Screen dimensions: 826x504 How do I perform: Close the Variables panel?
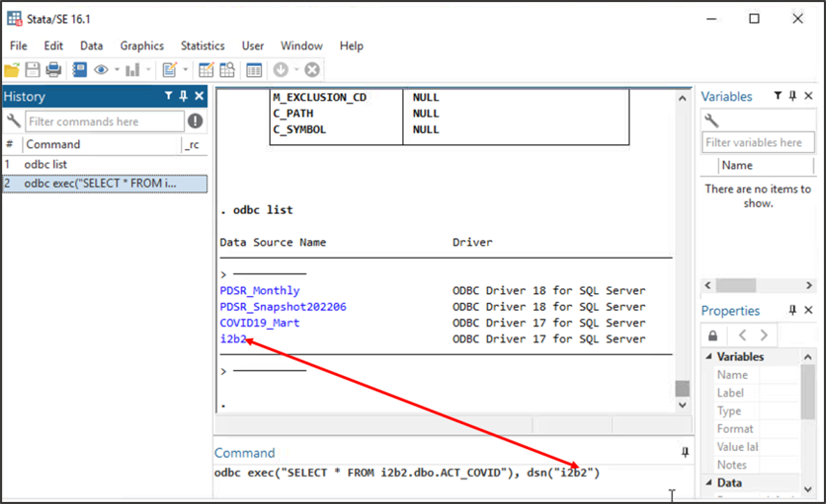click(x=809, y=96)
